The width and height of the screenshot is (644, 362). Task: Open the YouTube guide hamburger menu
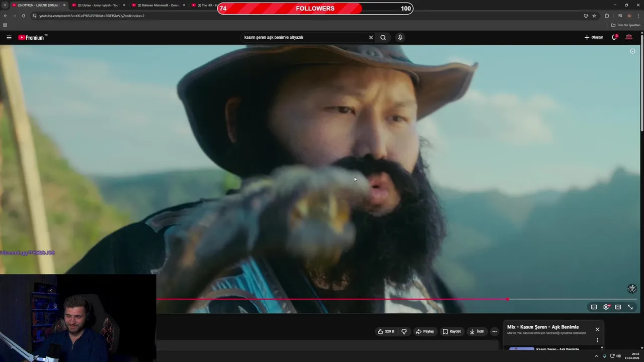coord(9,37)
